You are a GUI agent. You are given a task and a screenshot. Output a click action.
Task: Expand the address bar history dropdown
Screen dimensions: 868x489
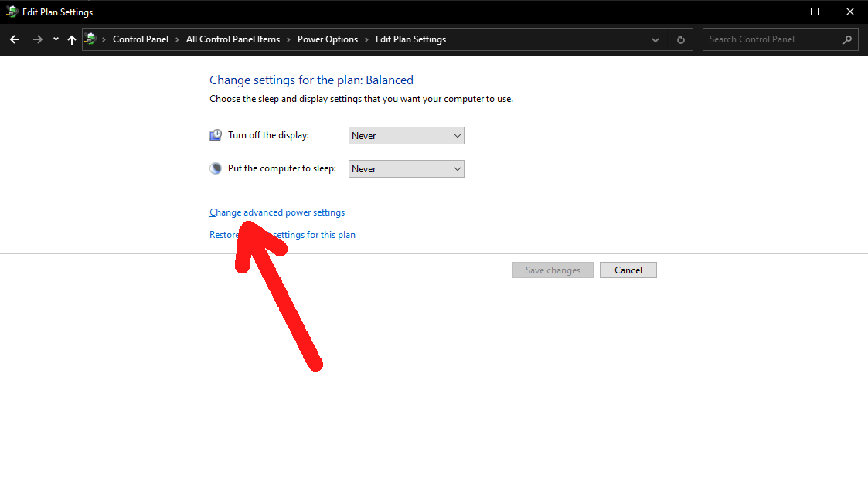coord(655,39)
